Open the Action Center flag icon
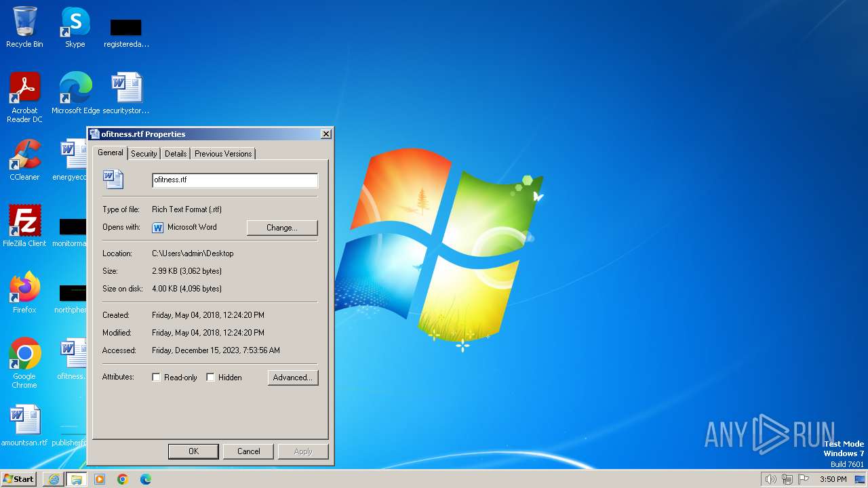The width and height of the screenshot is (868, 488). [x=804, y=479]
